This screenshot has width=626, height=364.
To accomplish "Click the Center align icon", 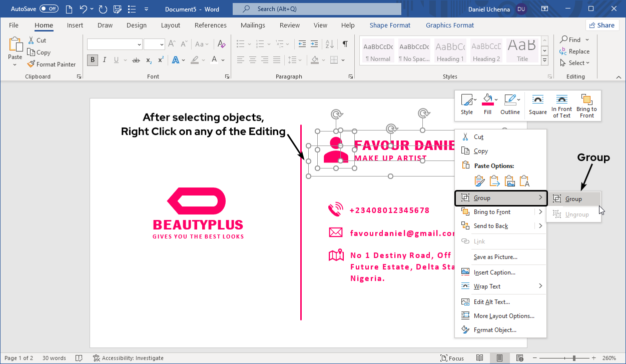I will [253, 60].
